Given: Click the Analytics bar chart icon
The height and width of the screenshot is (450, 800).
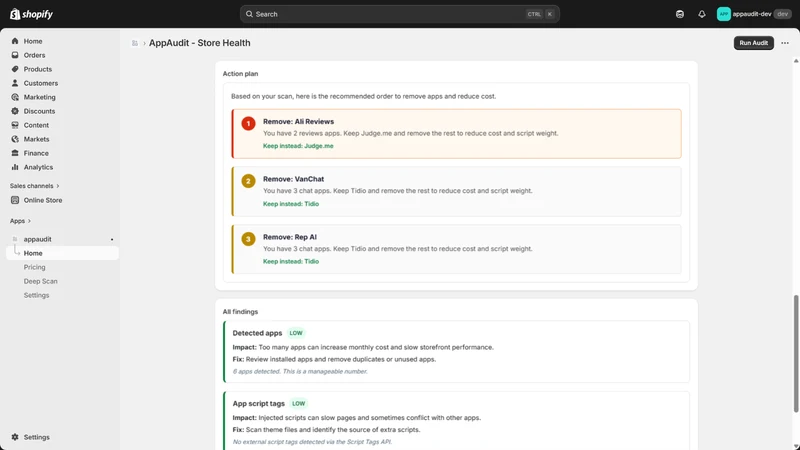Looking at the screenshot, I should [x=15, y=167].
